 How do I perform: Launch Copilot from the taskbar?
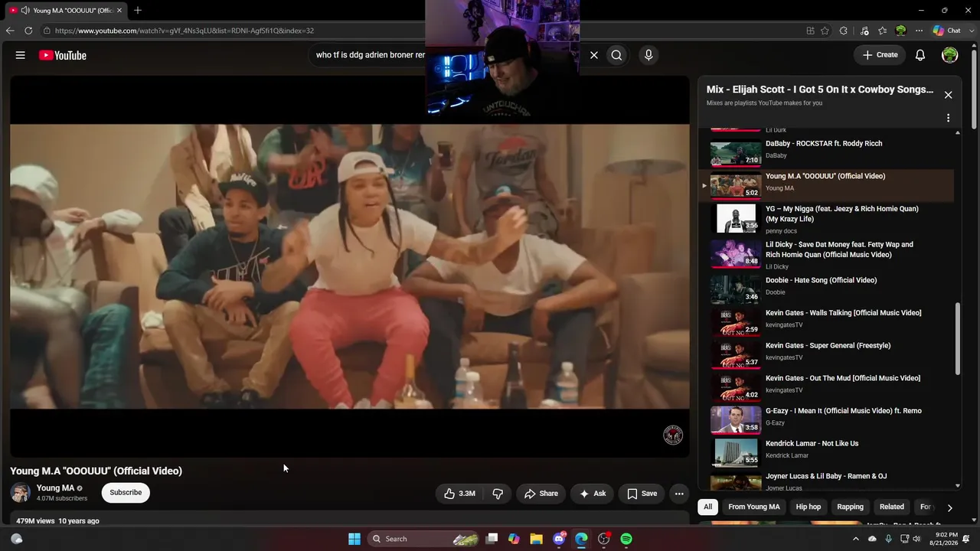pos(514,539)
